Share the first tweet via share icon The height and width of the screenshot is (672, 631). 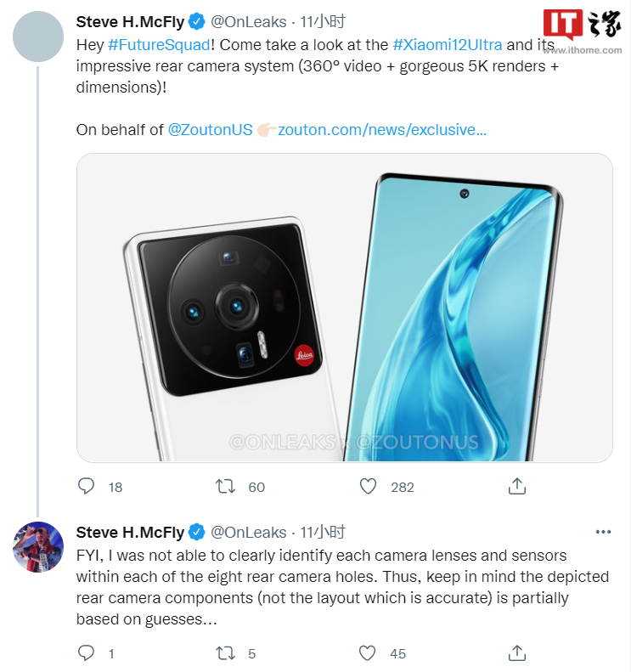517,487
